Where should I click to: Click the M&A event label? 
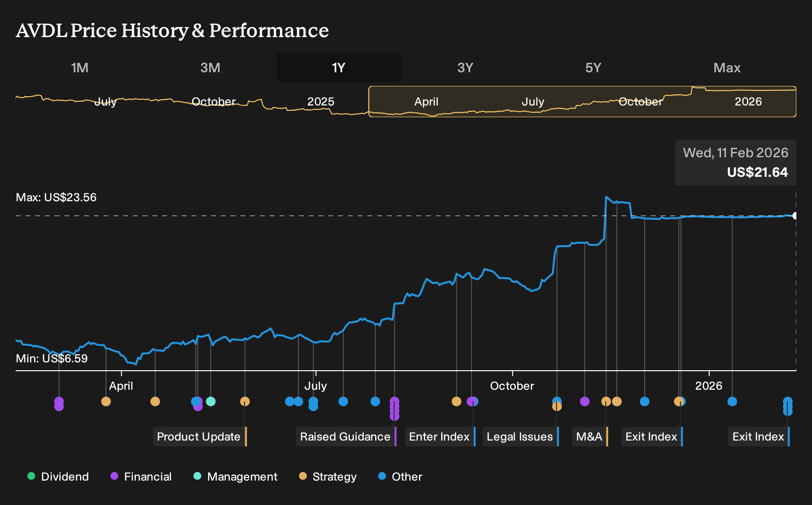(x=590, y=437)
